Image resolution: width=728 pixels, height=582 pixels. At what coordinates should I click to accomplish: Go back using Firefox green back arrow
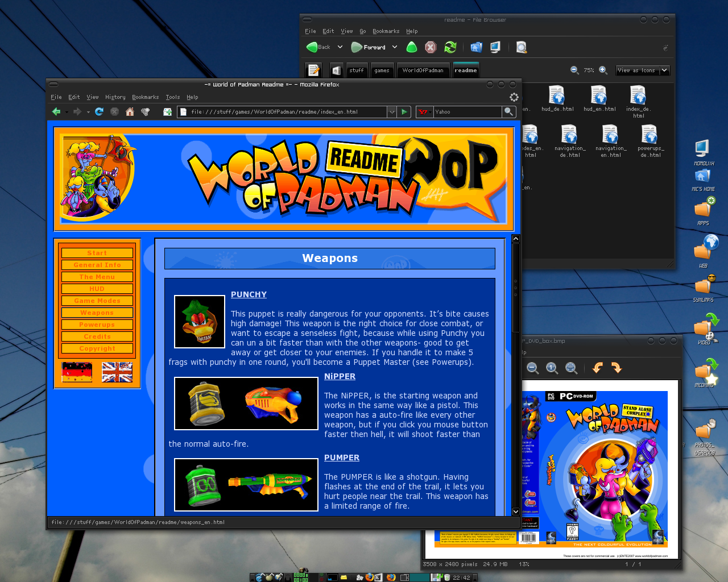click(56, 112)
